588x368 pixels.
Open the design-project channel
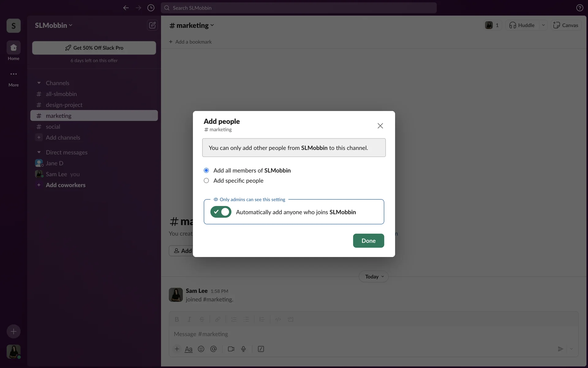pyautogui.click(x=64, y=105)
